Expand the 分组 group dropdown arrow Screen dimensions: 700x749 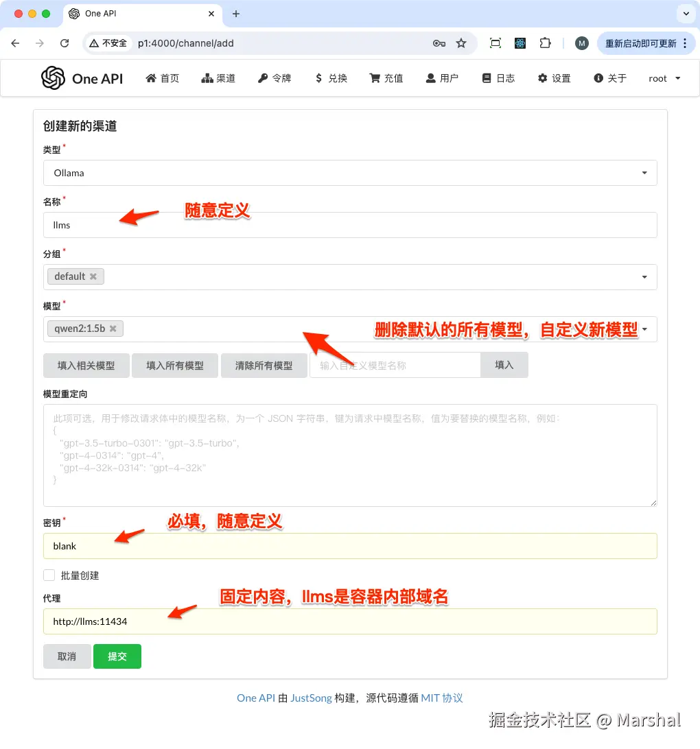pos(644,277)
